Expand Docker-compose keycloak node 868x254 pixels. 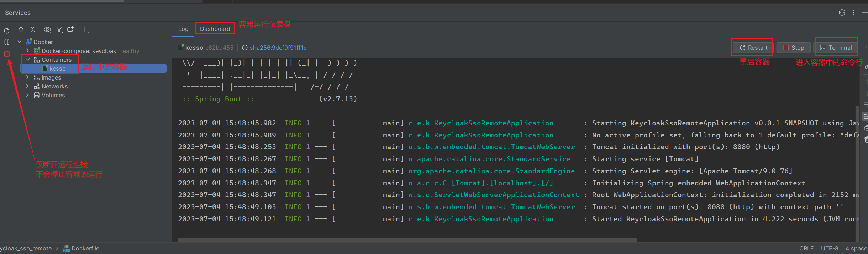(x=28, y=51)
